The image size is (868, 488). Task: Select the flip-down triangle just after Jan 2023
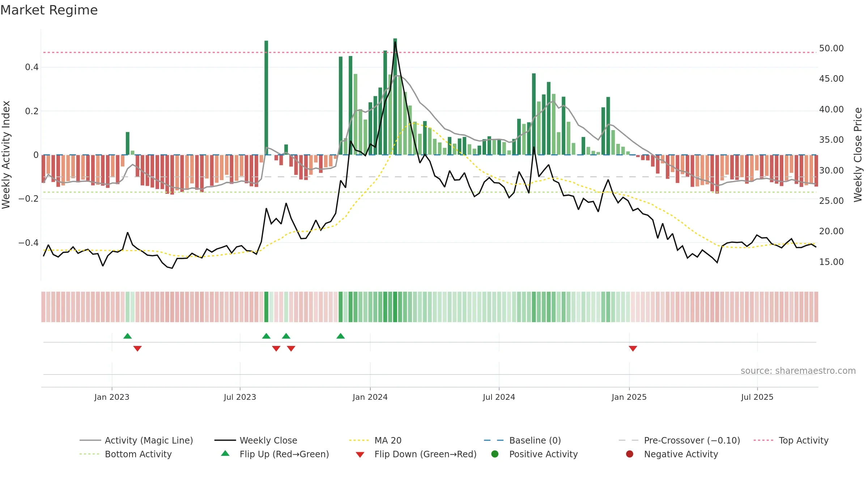click(137, 348)
